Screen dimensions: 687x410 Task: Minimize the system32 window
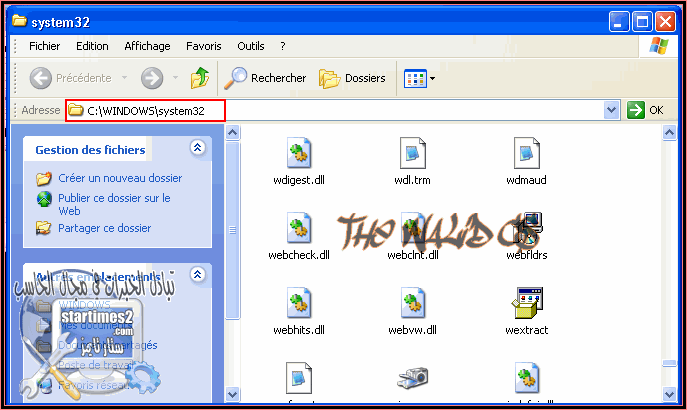[619, 21]
